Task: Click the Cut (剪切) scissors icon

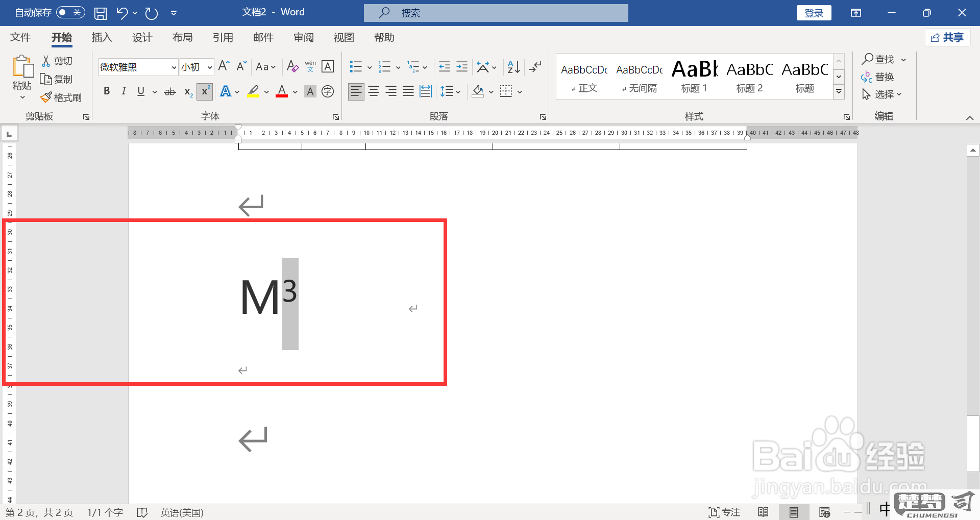Action: click(x=46, y=61)
